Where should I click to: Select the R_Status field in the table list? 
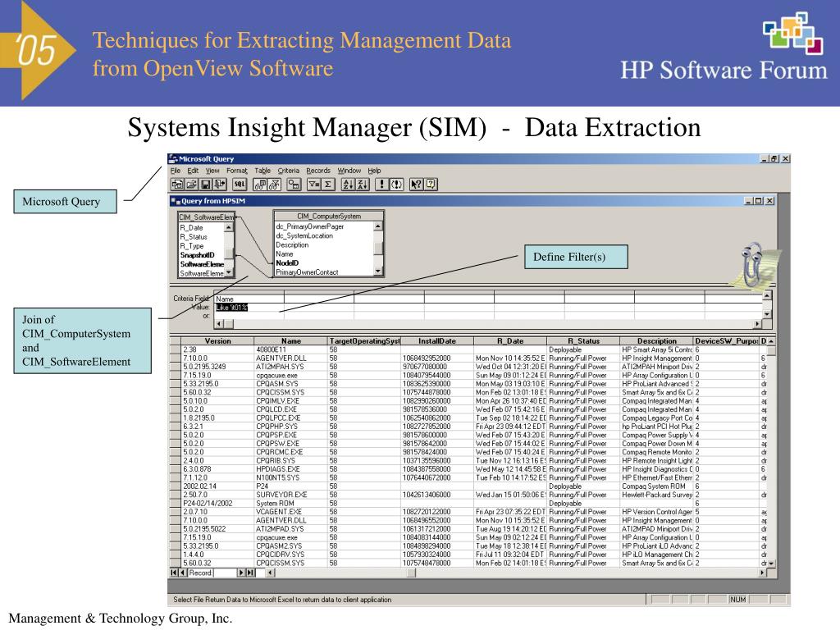(x=194, y=237)
